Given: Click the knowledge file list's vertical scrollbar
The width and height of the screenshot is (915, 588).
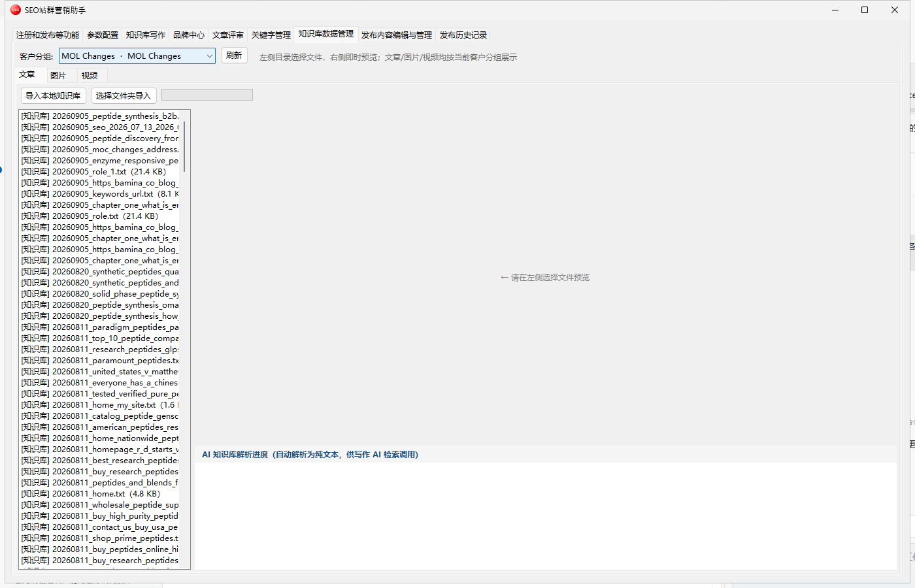Looking at the screenshot, I should tap(185, 146).
